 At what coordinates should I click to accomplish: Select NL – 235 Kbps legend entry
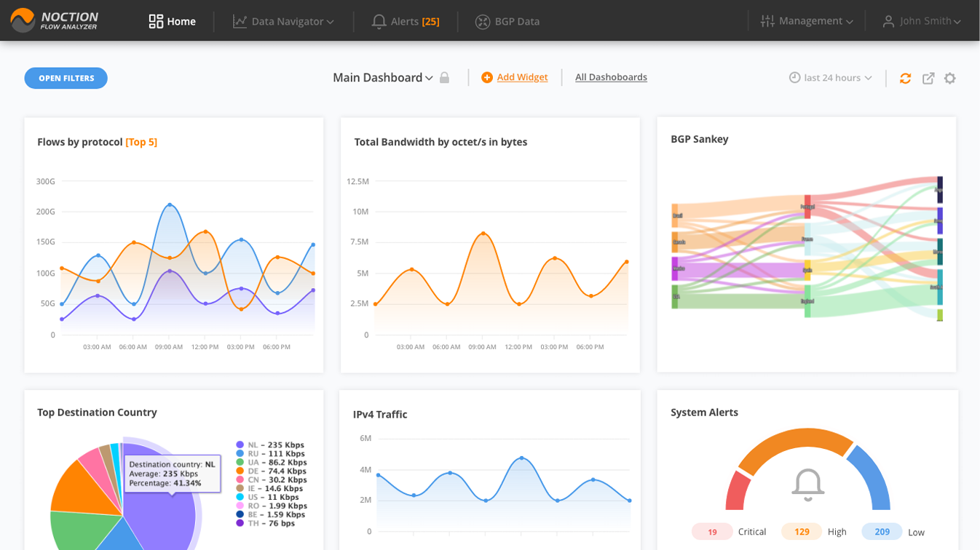(270, 445)
